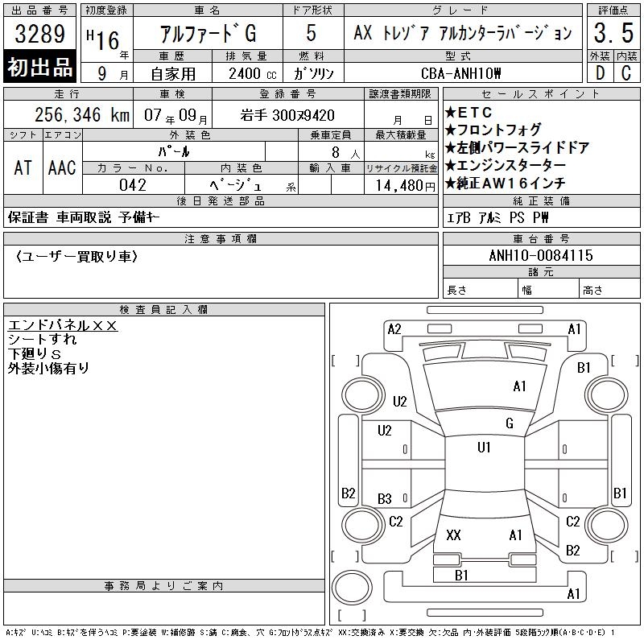The width and height of the screenshot is (644, 644).
Task: Select the color number 042
Action: coord(133,185)
